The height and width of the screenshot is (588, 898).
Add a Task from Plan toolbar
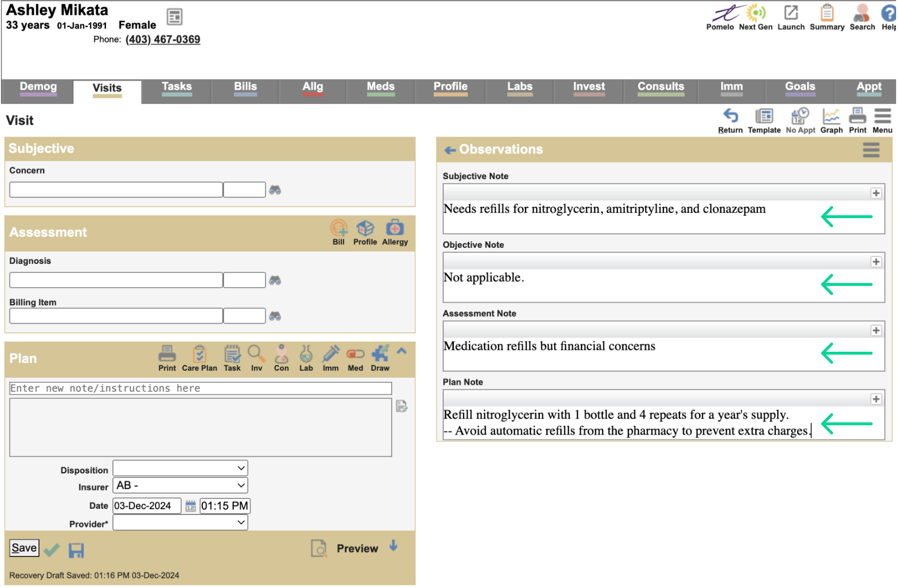(232, 358)
